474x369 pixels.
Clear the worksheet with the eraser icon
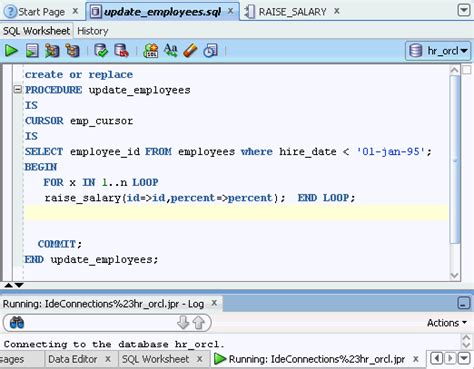click(190, 51)
